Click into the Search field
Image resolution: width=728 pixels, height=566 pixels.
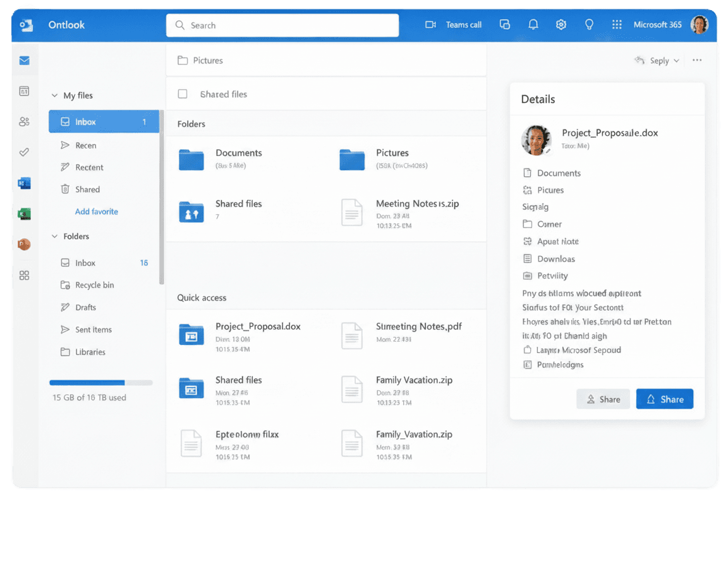coord(282,25)
